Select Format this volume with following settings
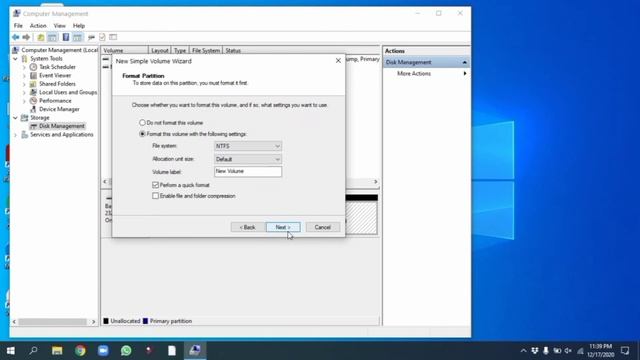The width and height of the screenshot is (640, 360). (142, 134)
